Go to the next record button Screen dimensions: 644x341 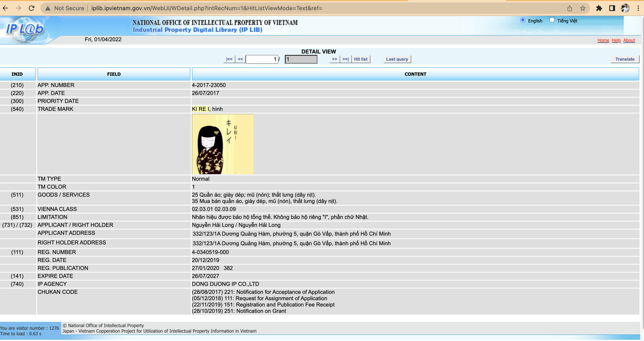(335, 59)
